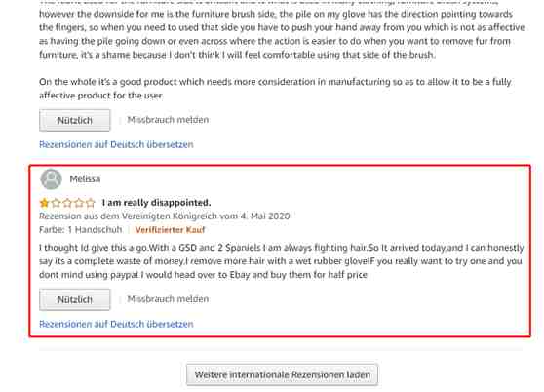
Task: Select 'Missbrauch melden' under Melissa's review
Action: (168, 299)
